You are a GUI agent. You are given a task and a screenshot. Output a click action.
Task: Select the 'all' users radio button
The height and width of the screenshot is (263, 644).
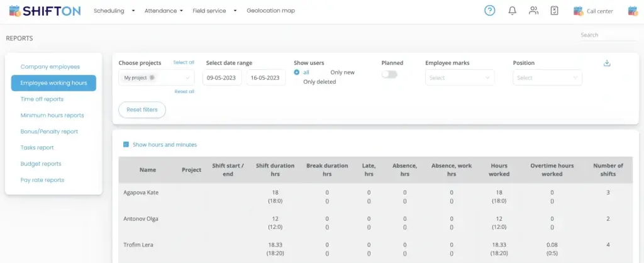coord(297,72)
